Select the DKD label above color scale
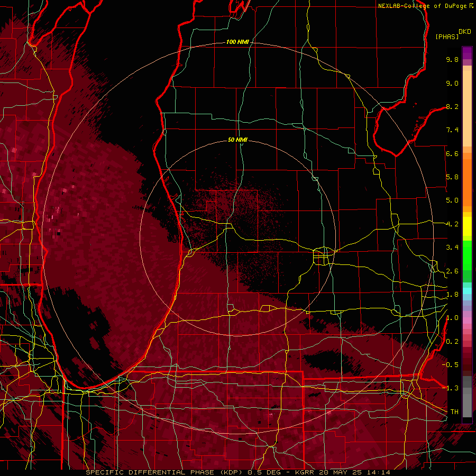476x476 pixels. (465, 32)
